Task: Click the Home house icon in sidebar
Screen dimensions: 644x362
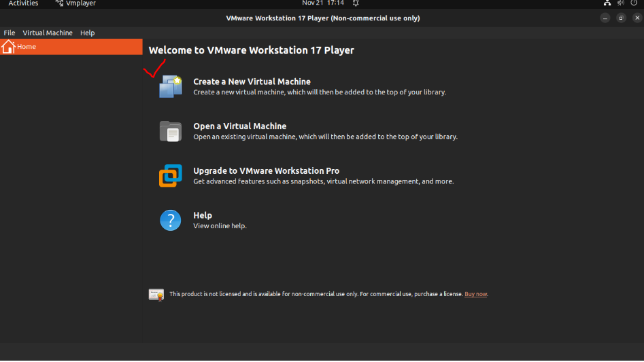Action: [x=7, y=47]
